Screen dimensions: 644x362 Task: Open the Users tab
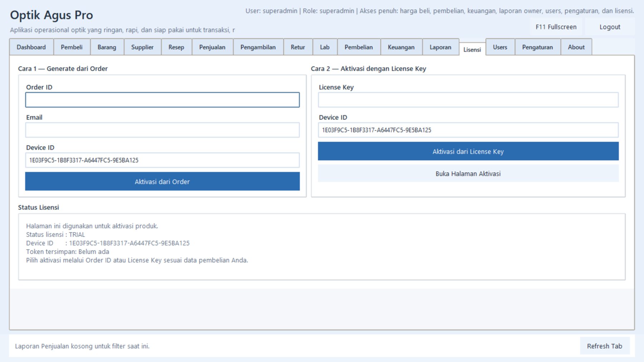500,47
